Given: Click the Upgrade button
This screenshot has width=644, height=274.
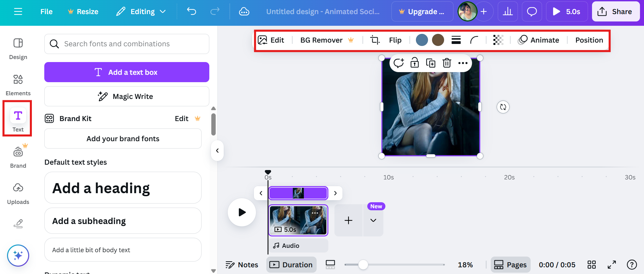Looking at the screenshot, I should click(422, 12).
